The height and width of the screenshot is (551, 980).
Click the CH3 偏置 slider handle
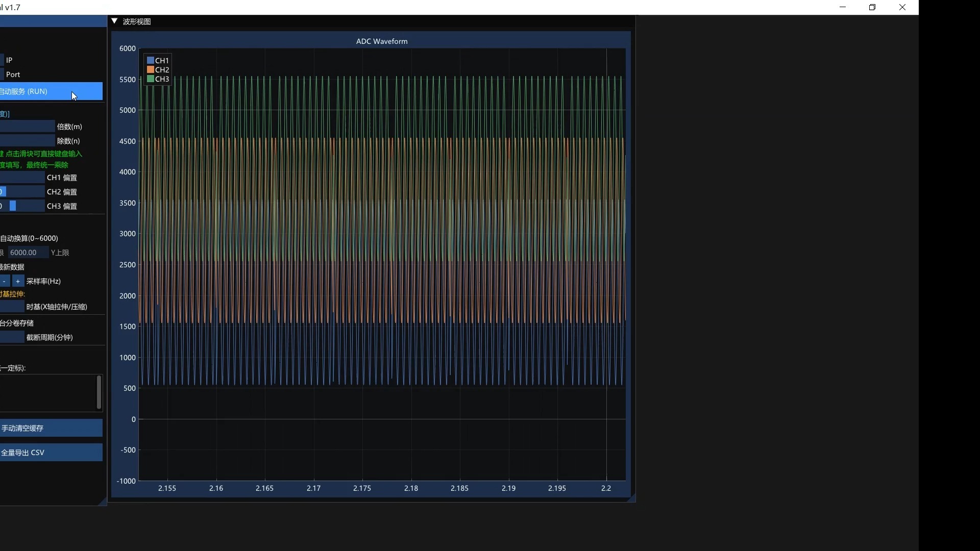tap(13, 206)
